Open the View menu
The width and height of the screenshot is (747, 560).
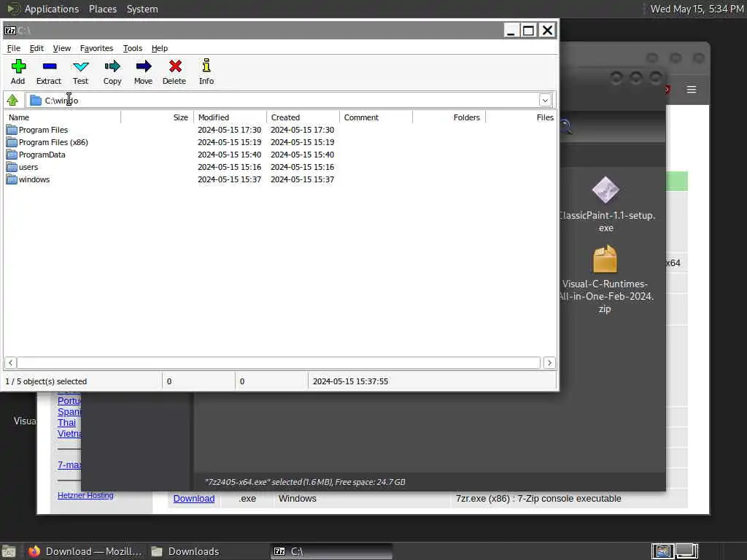[x=61, y=48]
